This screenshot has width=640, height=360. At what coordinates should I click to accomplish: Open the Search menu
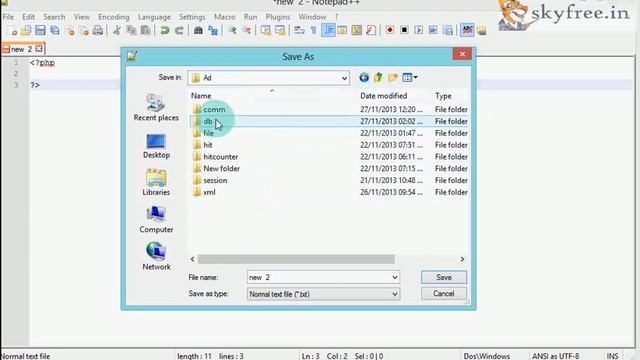click(x=54, y=17)
